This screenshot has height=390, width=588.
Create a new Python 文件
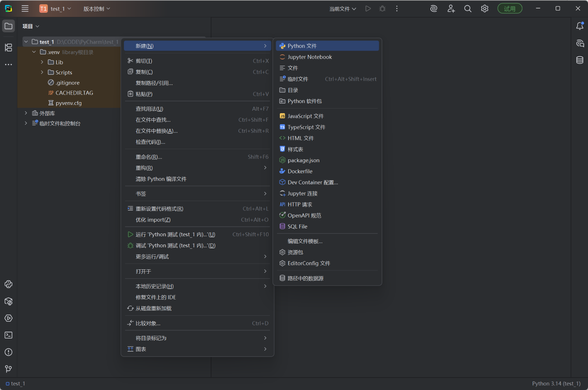point(327,46)
